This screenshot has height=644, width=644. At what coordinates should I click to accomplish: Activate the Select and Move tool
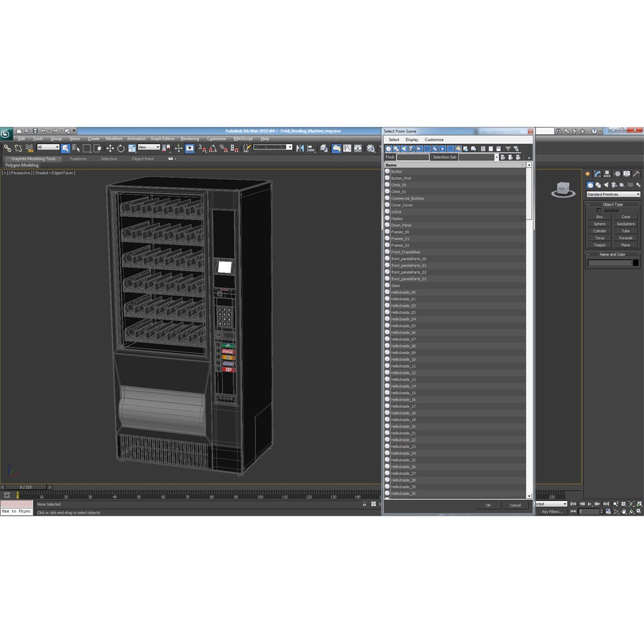[x=110, y=148]
